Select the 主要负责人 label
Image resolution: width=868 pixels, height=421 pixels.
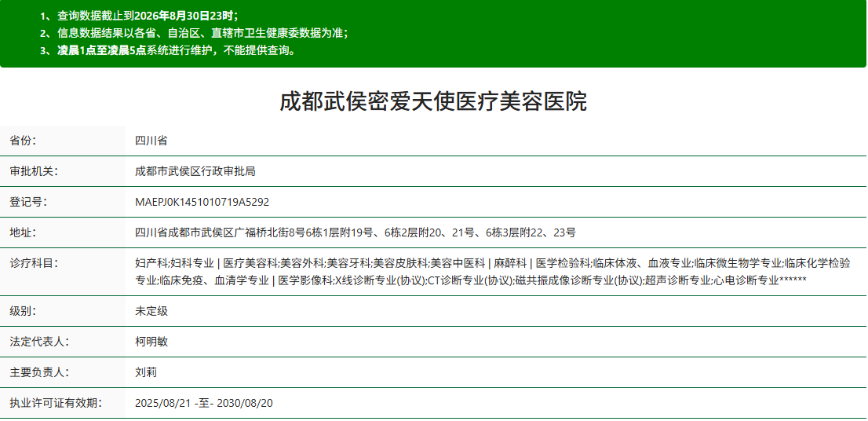click(x=39, y=372)
